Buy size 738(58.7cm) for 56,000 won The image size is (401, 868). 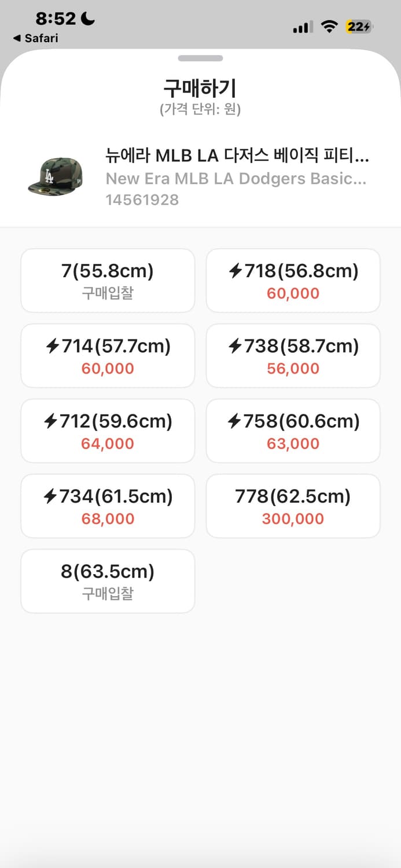[x=293, y=355]
